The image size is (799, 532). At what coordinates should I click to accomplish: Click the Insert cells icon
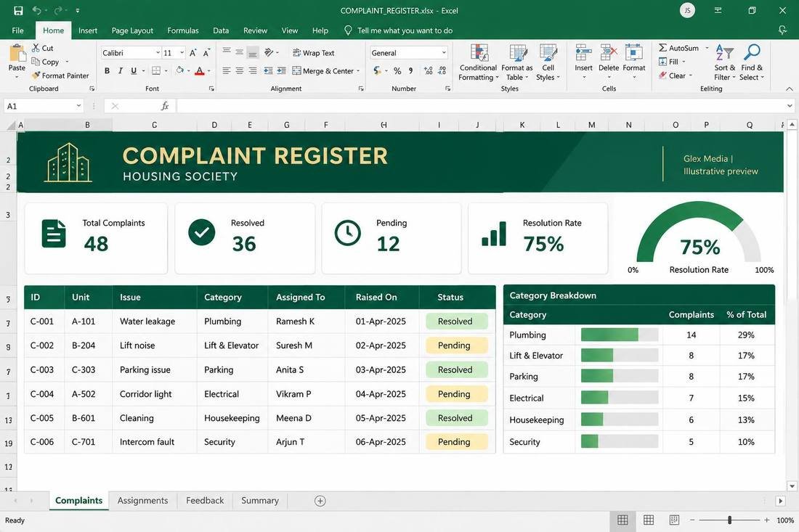point(583,52)
